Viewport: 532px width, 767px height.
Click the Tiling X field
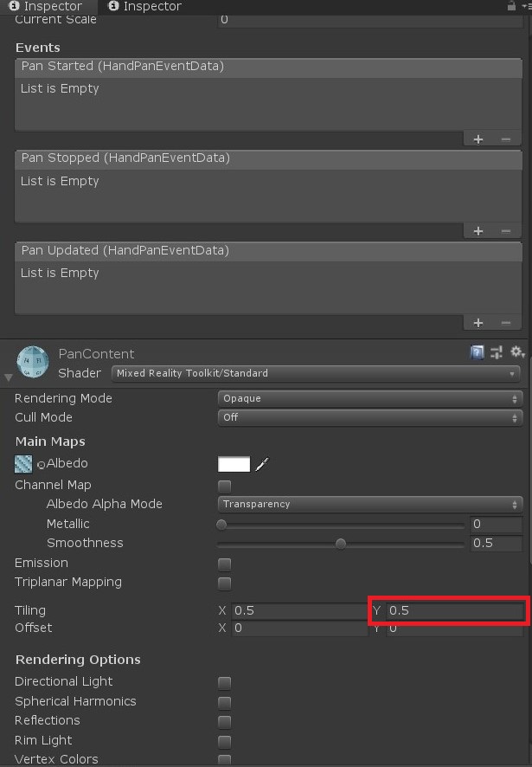[299, 611]
